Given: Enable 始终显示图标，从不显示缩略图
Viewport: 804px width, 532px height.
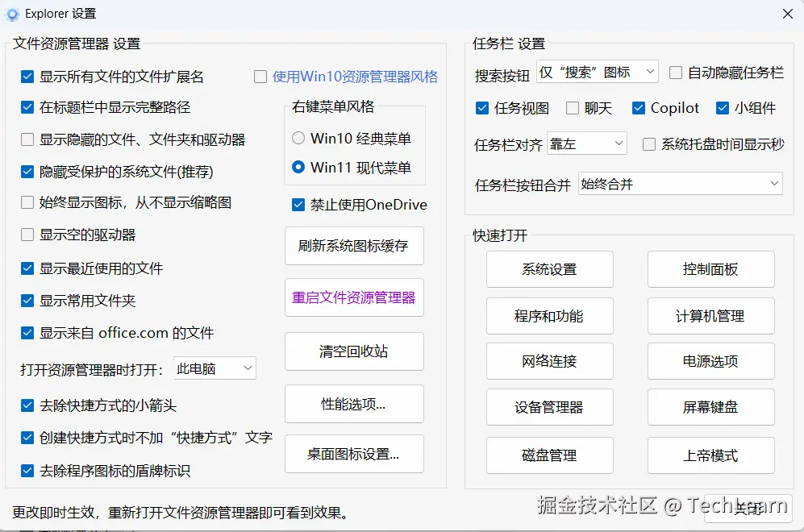Looking at the screenshot, I should 27,202.
